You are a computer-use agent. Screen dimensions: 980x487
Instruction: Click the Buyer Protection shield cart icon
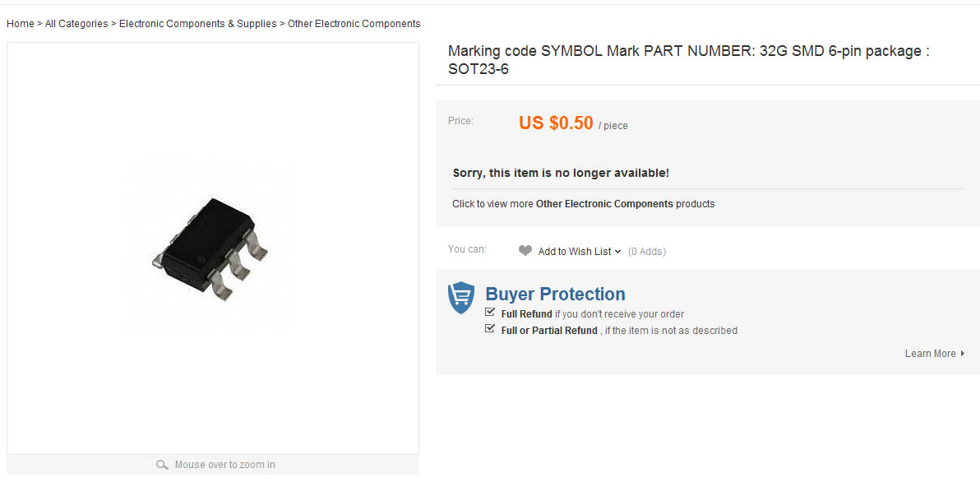461,297
